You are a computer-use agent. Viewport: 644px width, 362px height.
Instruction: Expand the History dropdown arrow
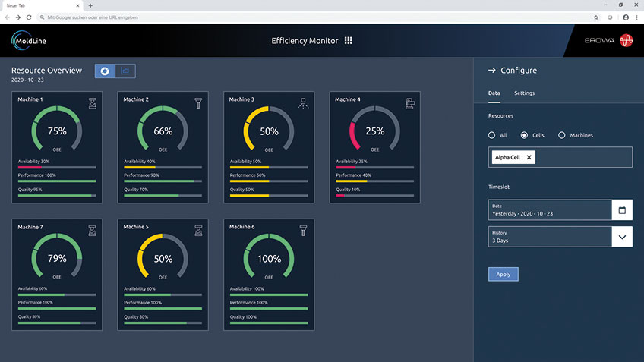[x=622, y=237]
